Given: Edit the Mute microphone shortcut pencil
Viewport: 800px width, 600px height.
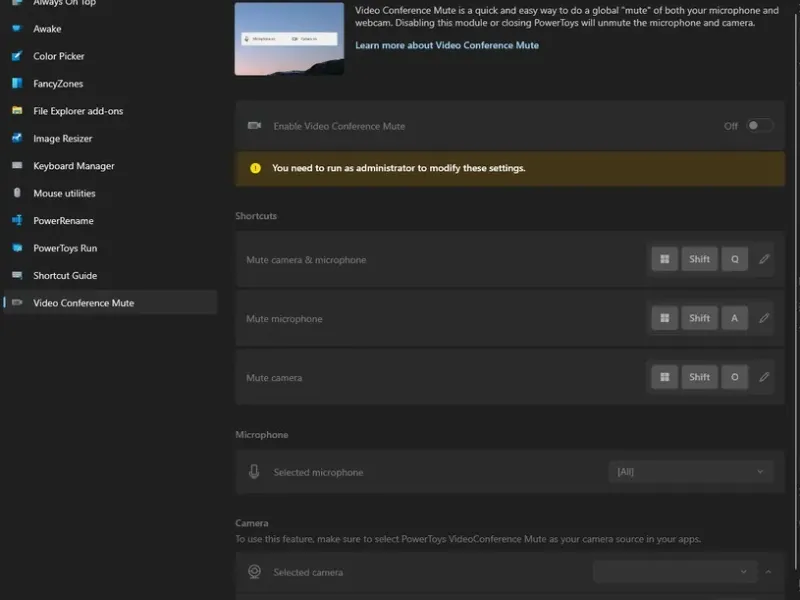Looking at the screenshot, I should [x=764, y=318].
